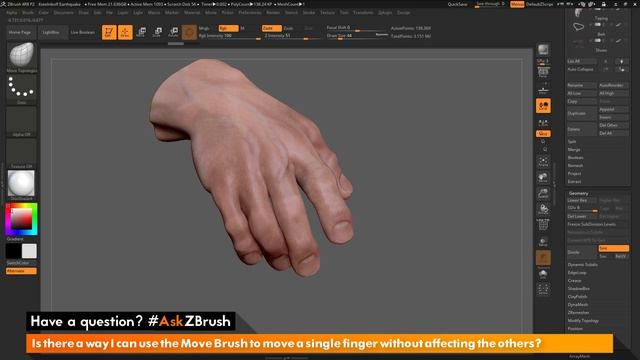Toggle the Persp perspective icon
Screen dimensions: 640x360
click(x=543, y=73)
